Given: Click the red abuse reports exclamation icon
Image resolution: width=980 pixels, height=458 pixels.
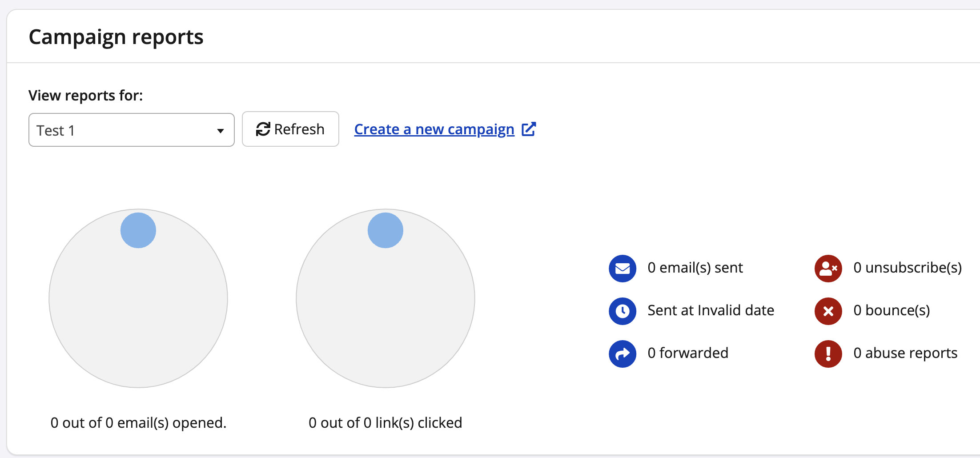Looking at the screenshot, I should point(828,354).
